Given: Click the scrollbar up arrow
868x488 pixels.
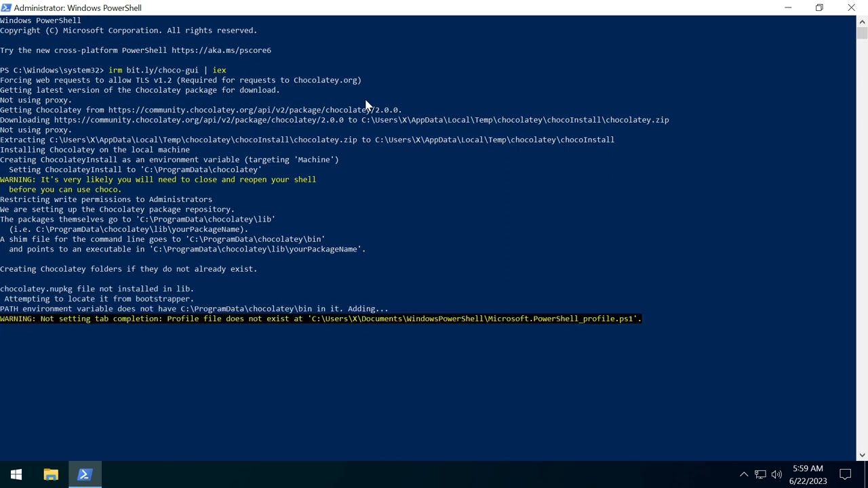Looking at the screenshot, I should [x=862, y=20].
